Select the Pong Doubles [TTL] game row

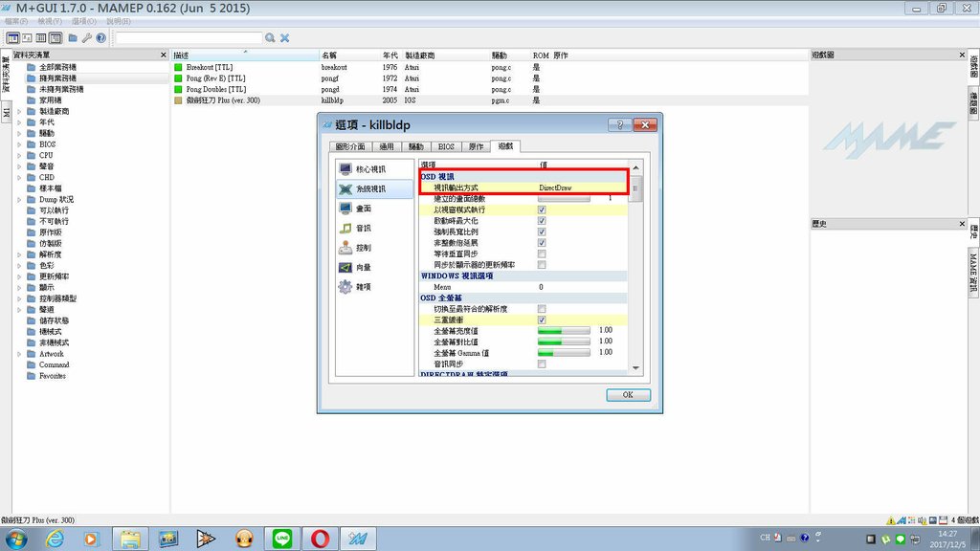pyautogui.click(x=489, y=89)
